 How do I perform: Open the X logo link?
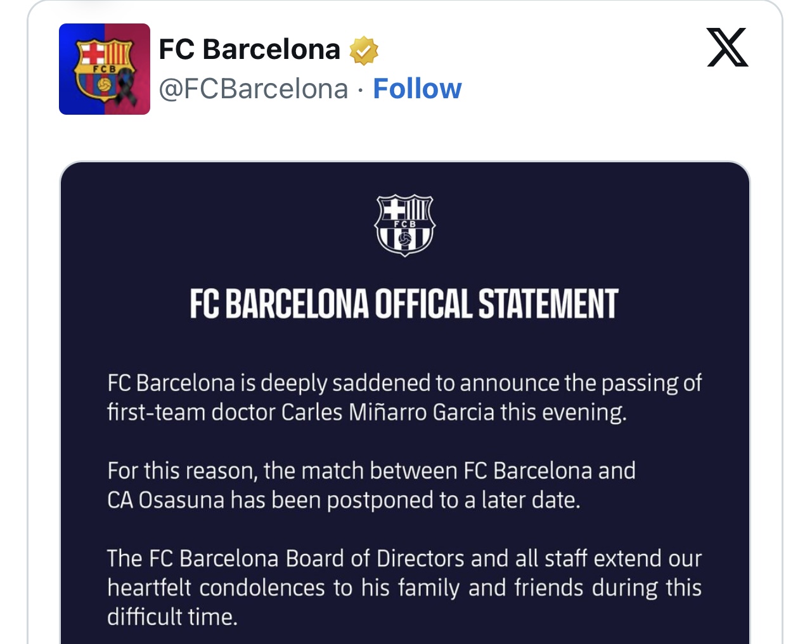click(728, 48)
